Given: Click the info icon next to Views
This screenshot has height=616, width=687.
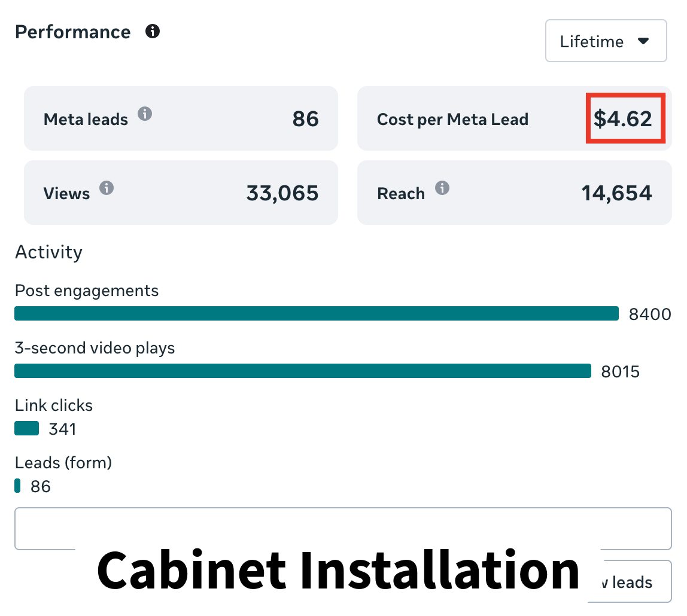Looking at the screenshot, I should pos(107,188).
